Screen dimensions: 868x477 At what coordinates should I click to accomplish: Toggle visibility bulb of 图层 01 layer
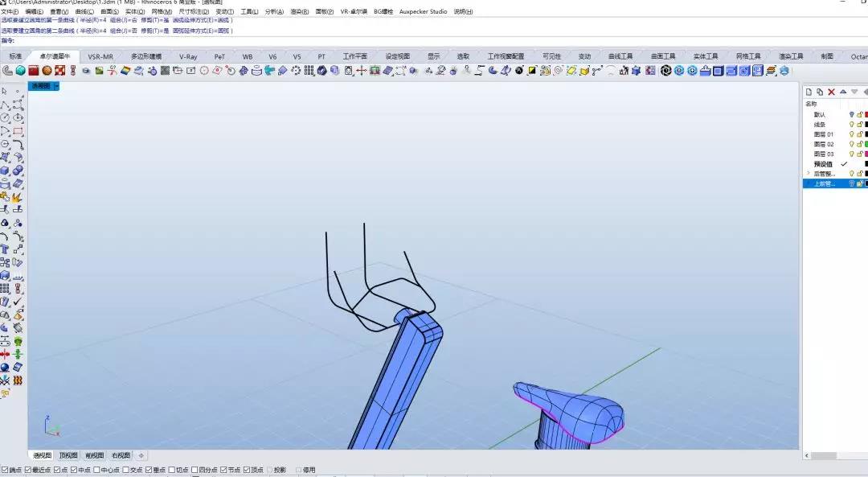point(852,134)
